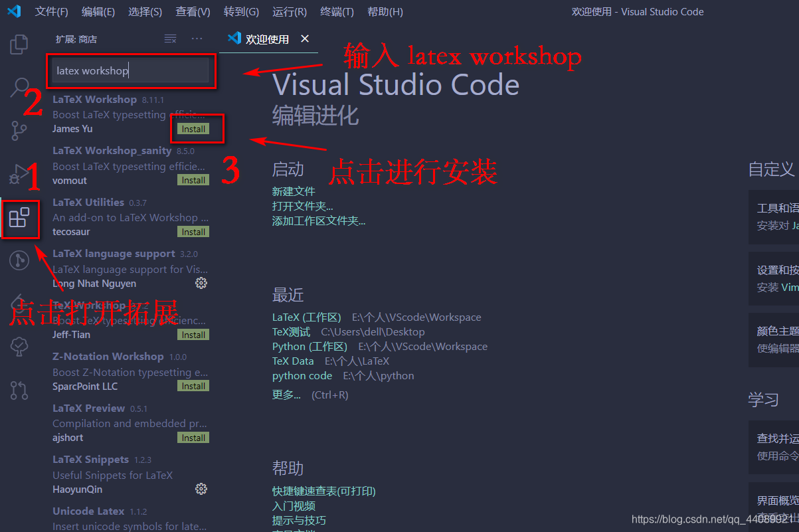Select the LaTeX Workshop_sanity extension title
The height and width of the screenshot is (532, 799).
(112, 151)
